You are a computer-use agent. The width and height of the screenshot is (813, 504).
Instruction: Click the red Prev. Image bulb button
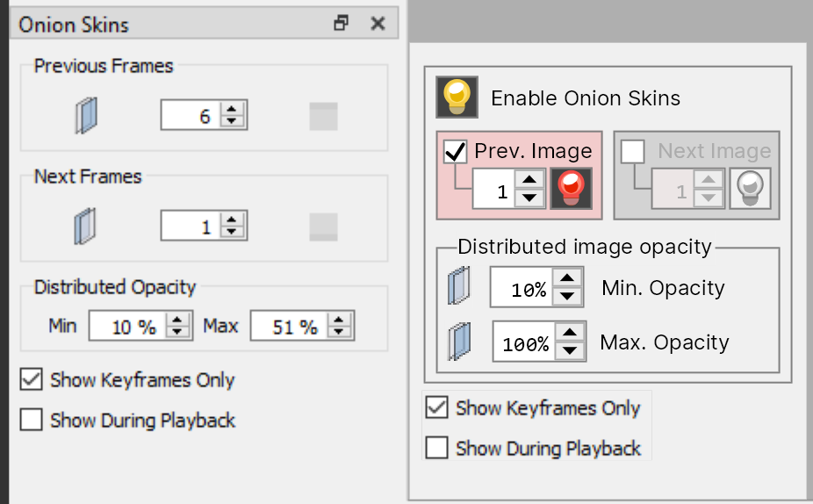(571, 189)
